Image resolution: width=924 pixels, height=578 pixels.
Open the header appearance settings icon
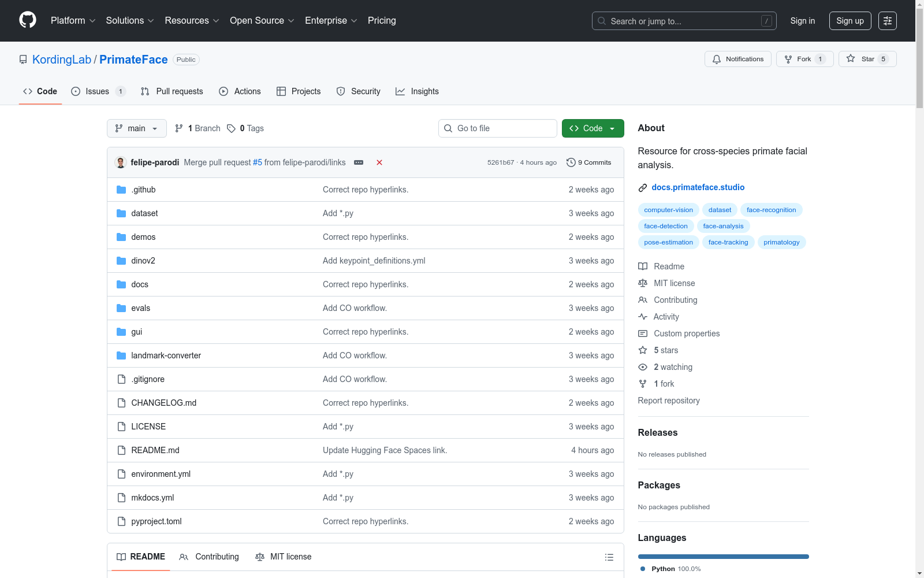coord(888,21)
